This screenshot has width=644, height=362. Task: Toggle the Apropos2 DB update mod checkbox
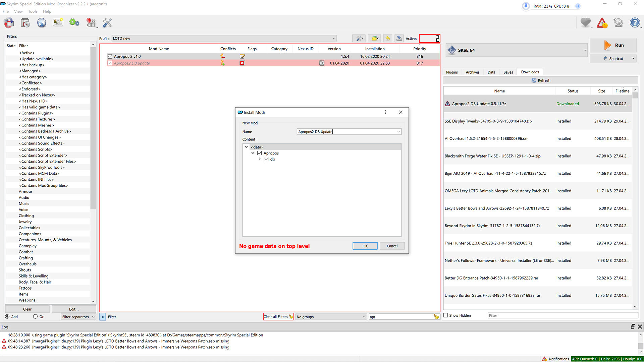click(x=110, y=63)
